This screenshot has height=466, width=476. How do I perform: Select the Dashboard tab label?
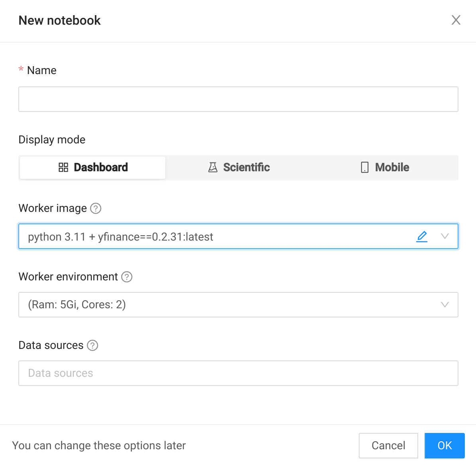(x=101, y=167)
